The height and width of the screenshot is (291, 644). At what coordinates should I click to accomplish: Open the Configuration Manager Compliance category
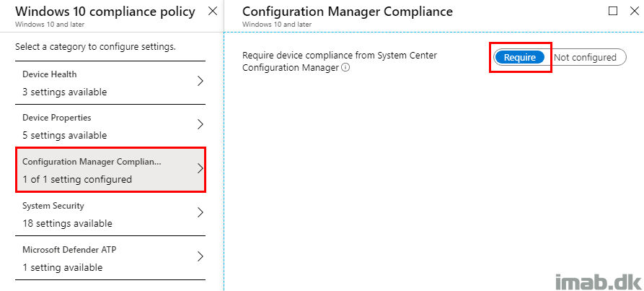pyautogui.click(x=110, y=170)
